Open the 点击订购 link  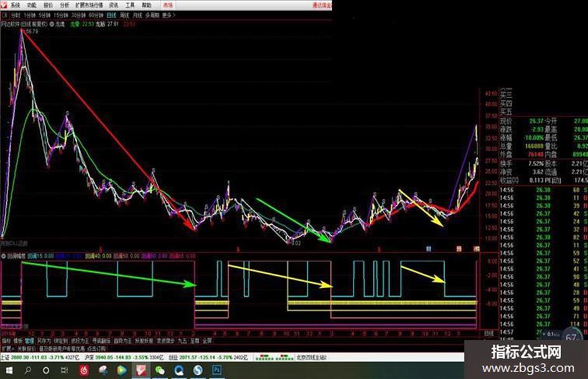point(96,349)
